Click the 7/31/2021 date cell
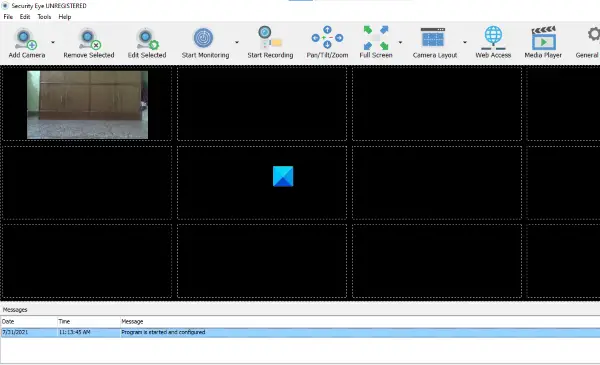 (x=15, y=332)
